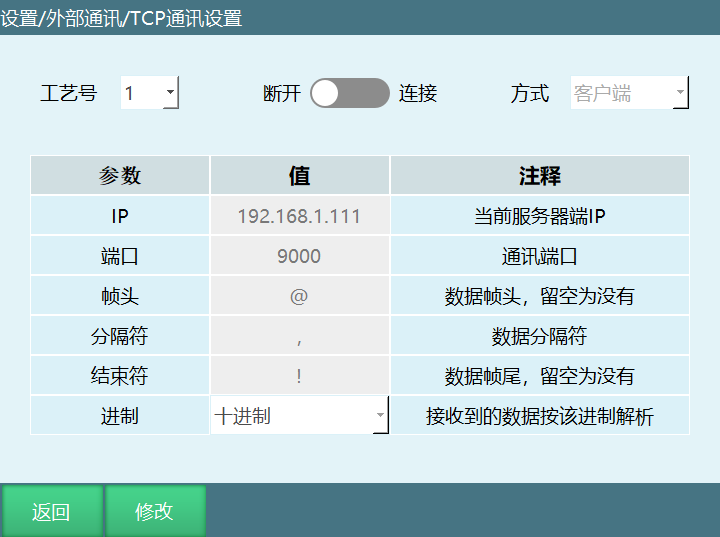The image size is (720, 537).
Task: Click the 断开 label beside the switch
Action: tap(282, 94)
